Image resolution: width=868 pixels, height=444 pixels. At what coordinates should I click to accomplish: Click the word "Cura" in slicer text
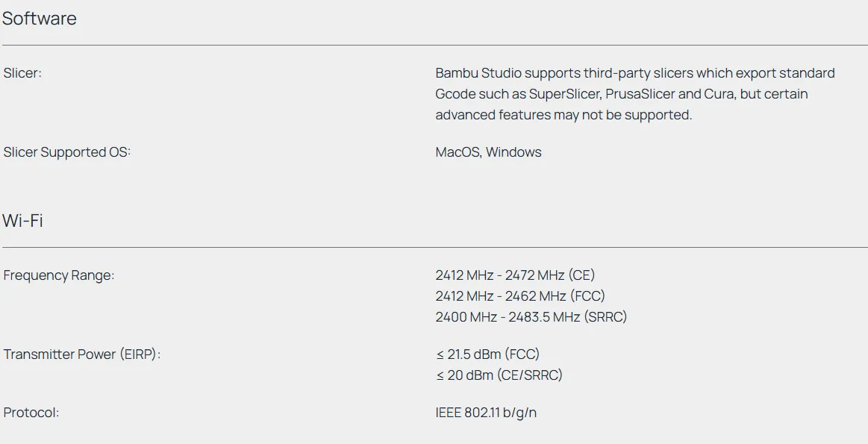tap(719, 94)
